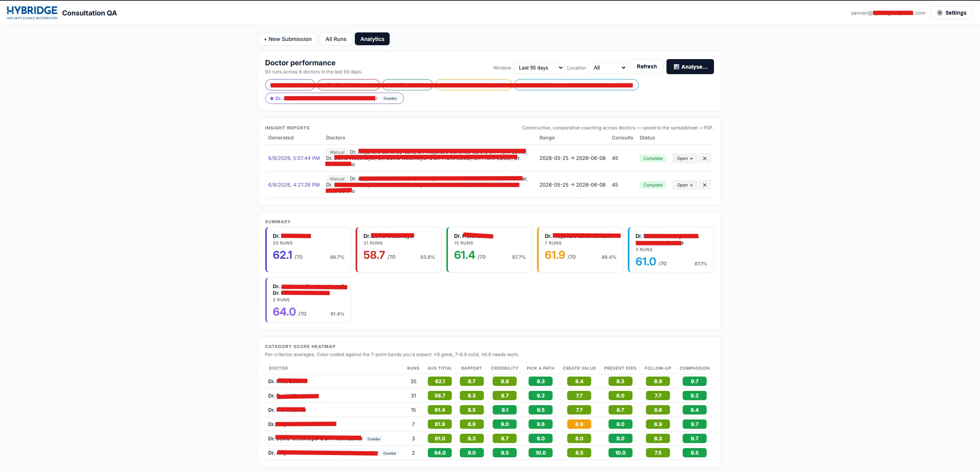This screenshot has width=980, height=472.
Task: Select the 2 runs summary card
Action: 308,300
